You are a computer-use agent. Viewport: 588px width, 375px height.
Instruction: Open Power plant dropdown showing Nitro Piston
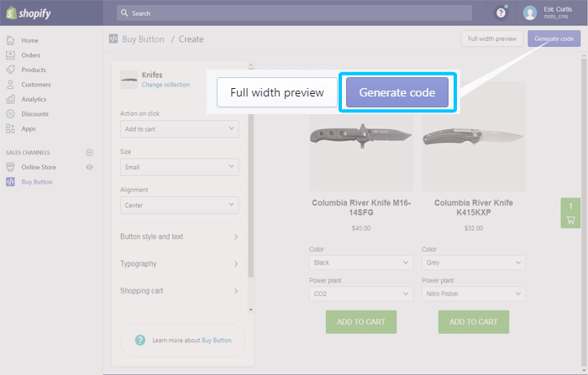[473, 294]
